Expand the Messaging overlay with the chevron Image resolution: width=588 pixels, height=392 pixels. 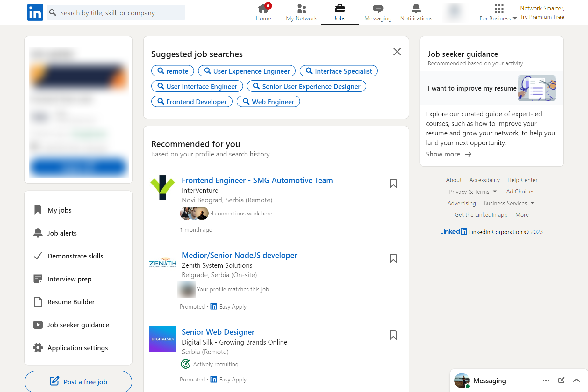pos(577,381)
